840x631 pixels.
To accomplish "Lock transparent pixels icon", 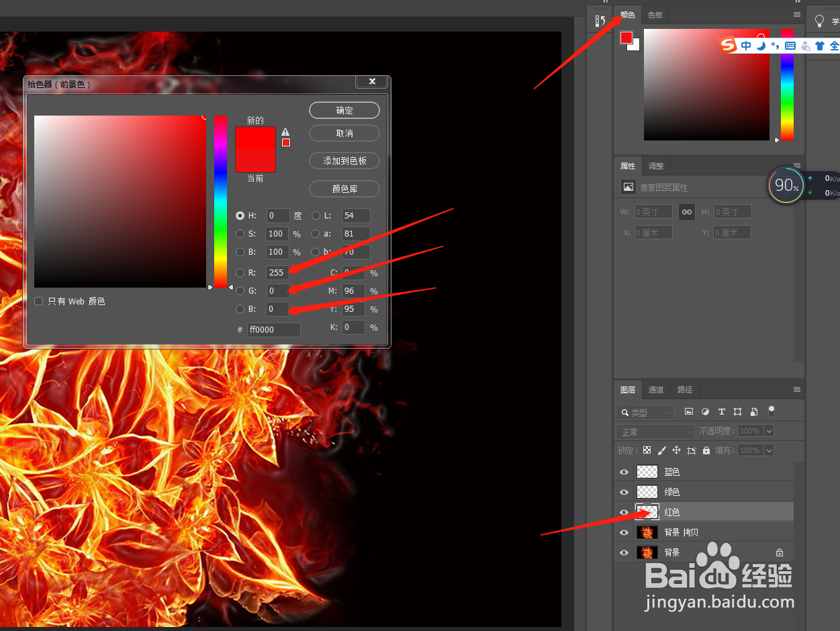I will click(647, 450).
